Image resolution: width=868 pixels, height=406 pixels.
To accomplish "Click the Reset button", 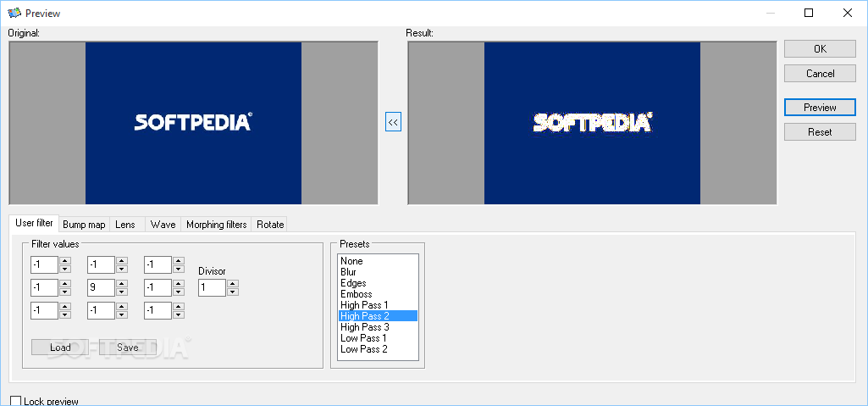I will click(820, 132).
